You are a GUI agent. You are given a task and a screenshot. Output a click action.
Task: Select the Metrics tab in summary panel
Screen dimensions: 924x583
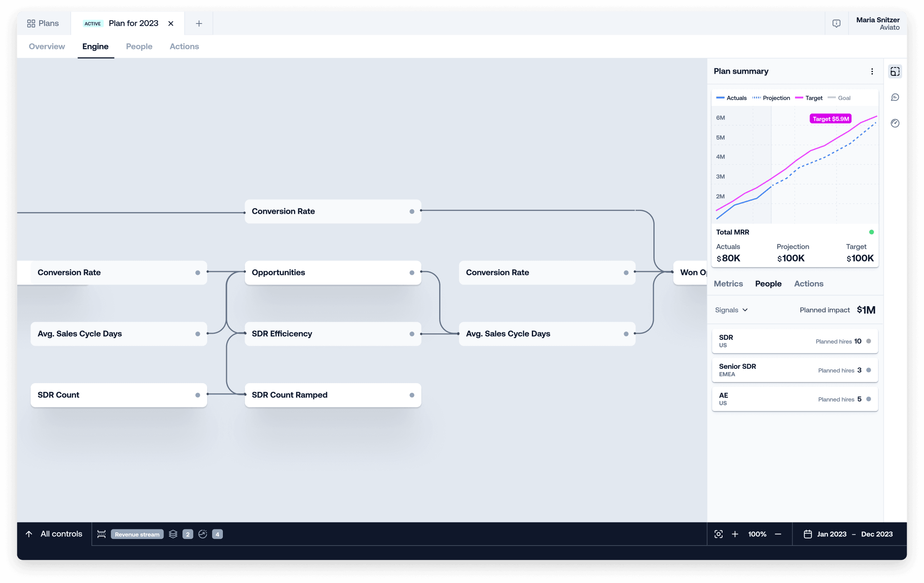point(728,284)
